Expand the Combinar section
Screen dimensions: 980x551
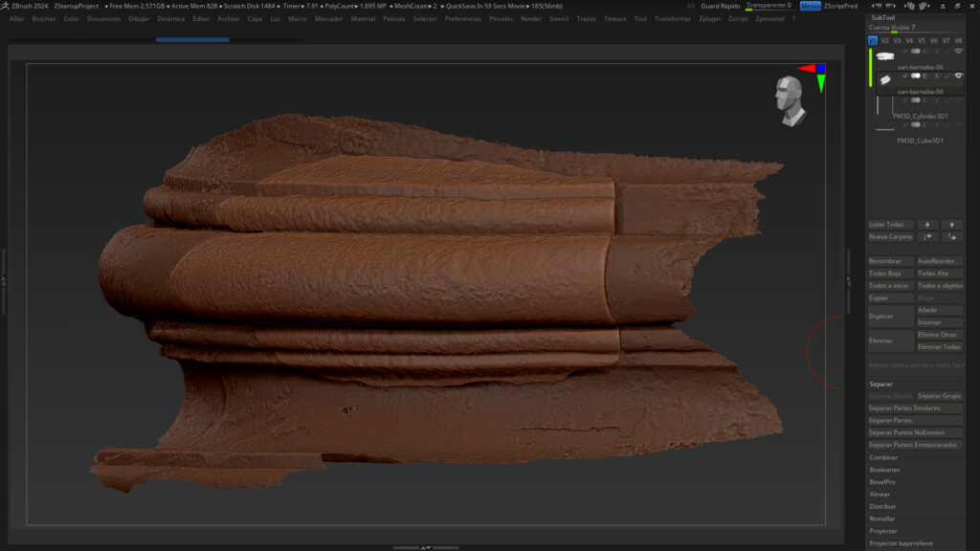883,457
